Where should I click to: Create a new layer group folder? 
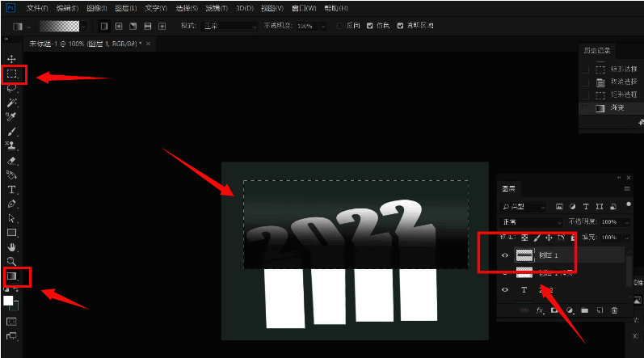pyautogui.click(x=585, y=310)
